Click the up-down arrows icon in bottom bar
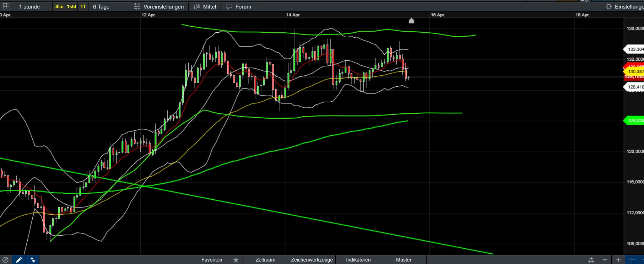 (x=33, y=260)
